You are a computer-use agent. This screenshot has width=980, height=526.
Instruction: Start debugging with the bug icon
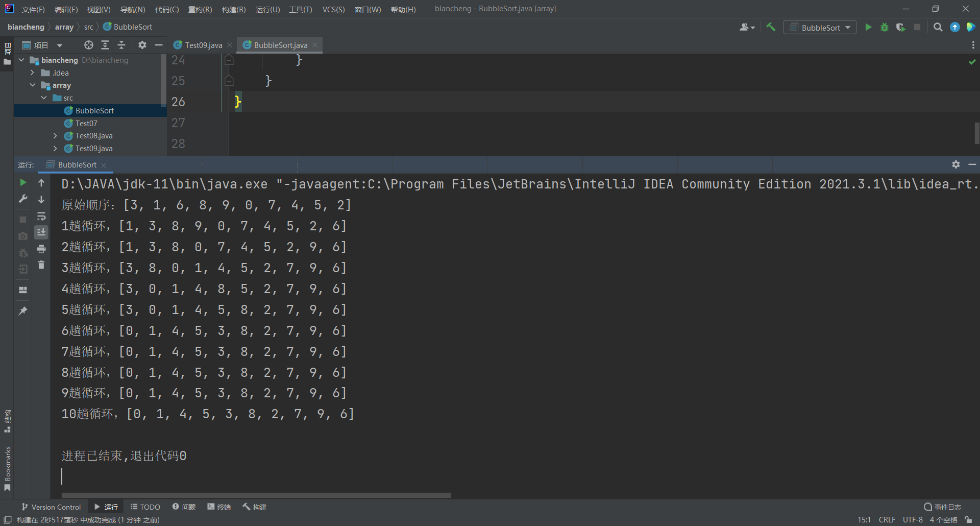pos(885,27)
